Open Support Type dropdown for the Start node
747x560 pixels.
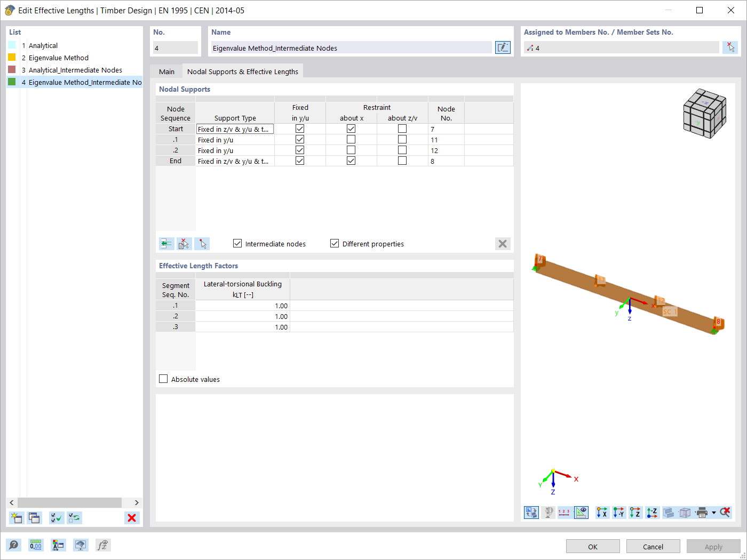click(x=235, y=129)
